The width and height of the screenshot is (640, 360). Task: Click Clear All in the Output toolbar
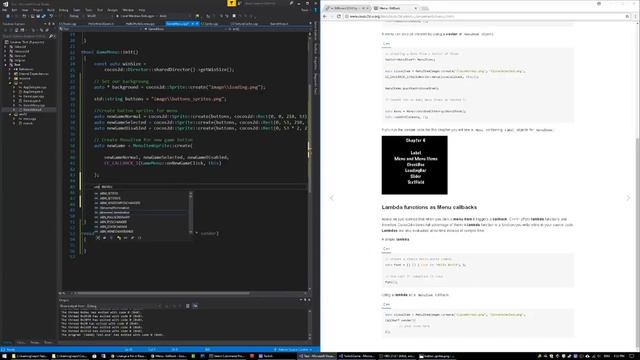(x=188, y=306)
